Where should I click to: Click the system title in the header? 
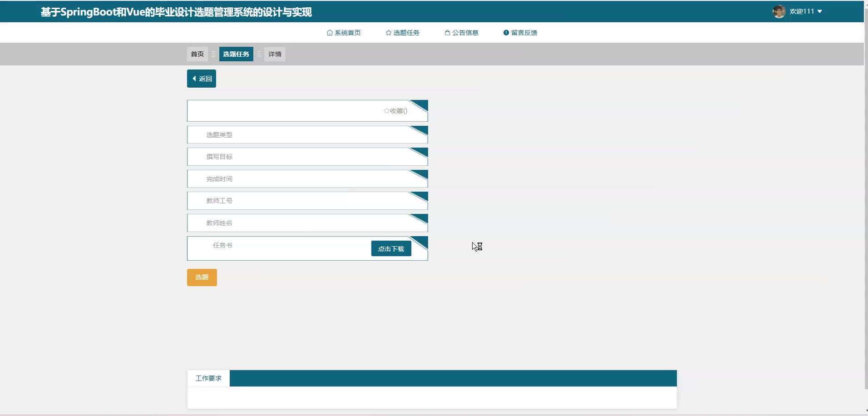tap(176, 12)
